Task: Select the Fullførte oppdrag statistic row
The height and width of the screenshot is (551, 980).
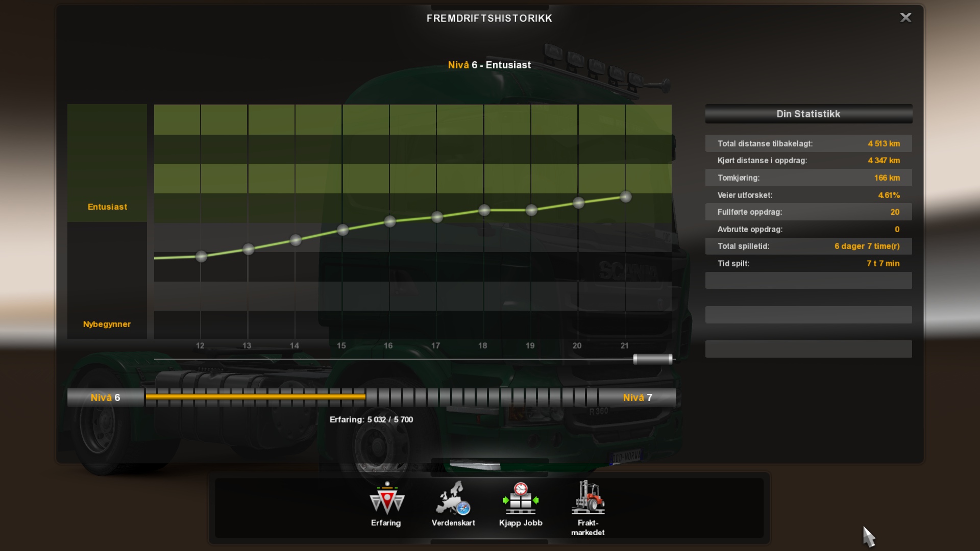Action: [x=808, y=212]
